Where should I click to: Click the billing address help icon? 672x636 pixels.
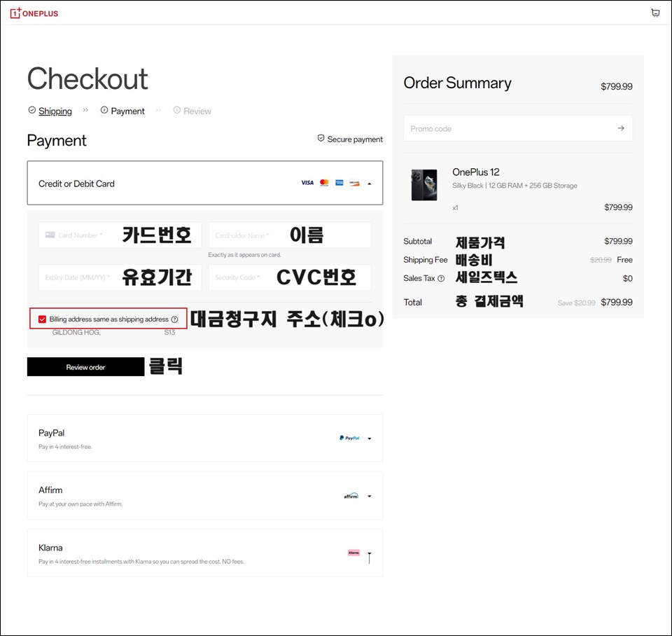coord(174,319)
